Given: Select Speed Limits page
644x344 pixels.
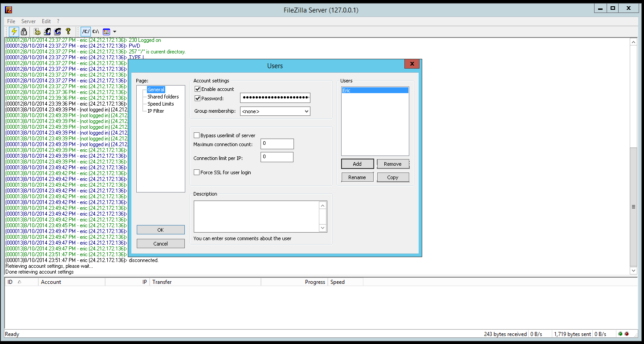Looking at the screenshot, I should click(161, 104).
